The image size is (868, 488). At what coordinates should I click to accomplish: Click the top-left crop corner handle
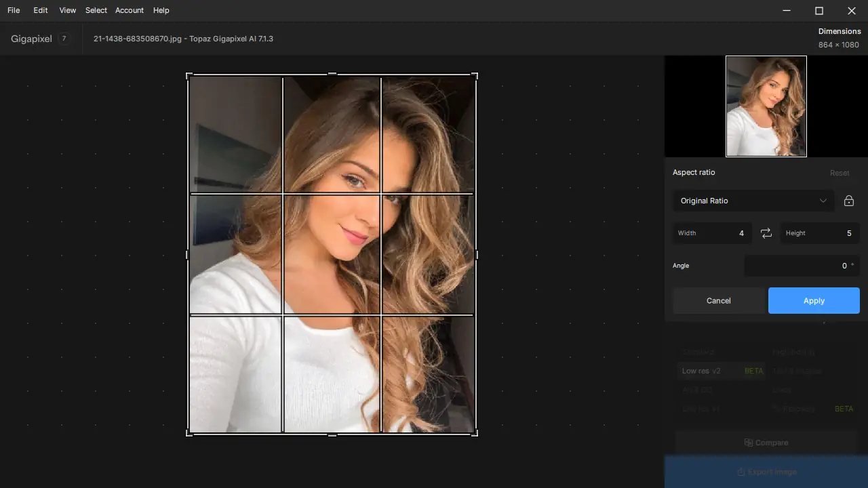point(189,75)
